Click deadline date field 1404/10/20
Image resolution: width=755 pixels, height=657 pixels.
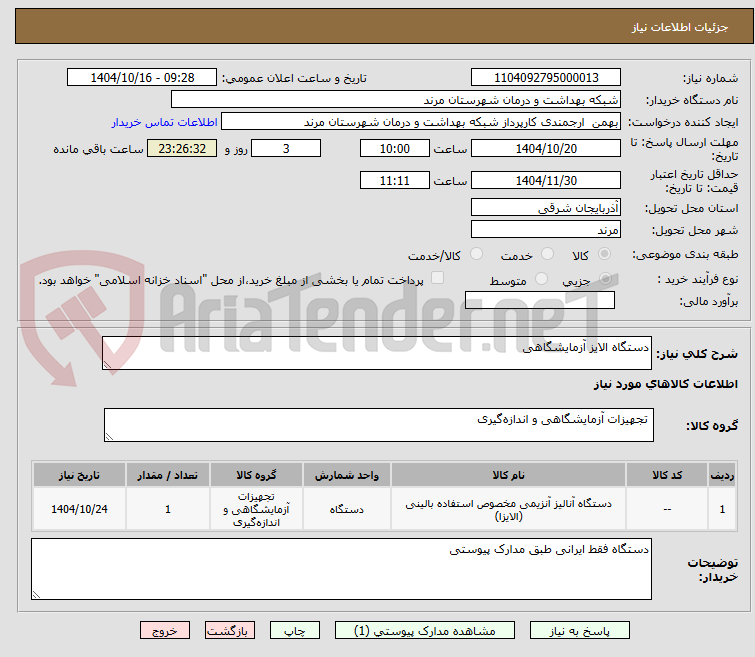tap(546, 148)
